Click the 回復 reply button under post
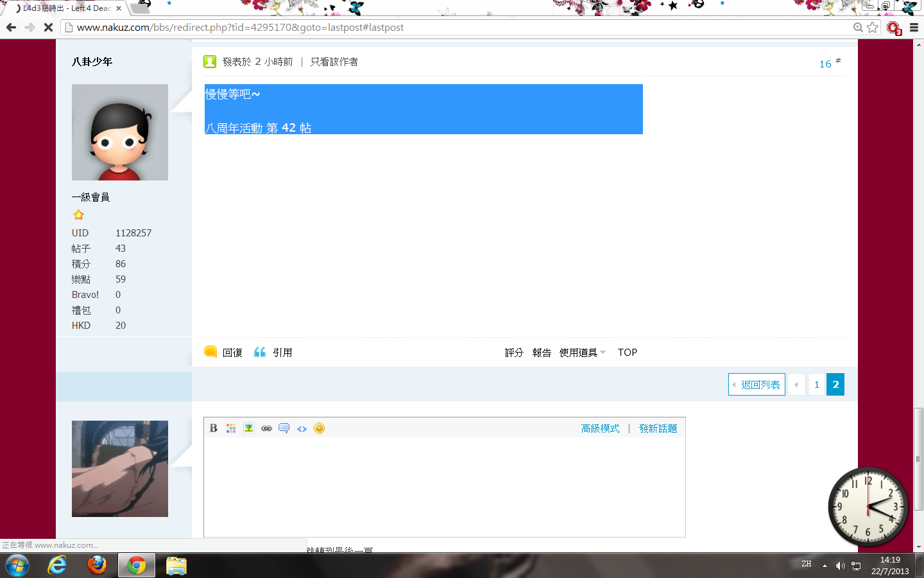This screenshot has height=578, width=924. click(x=224, y=353)
